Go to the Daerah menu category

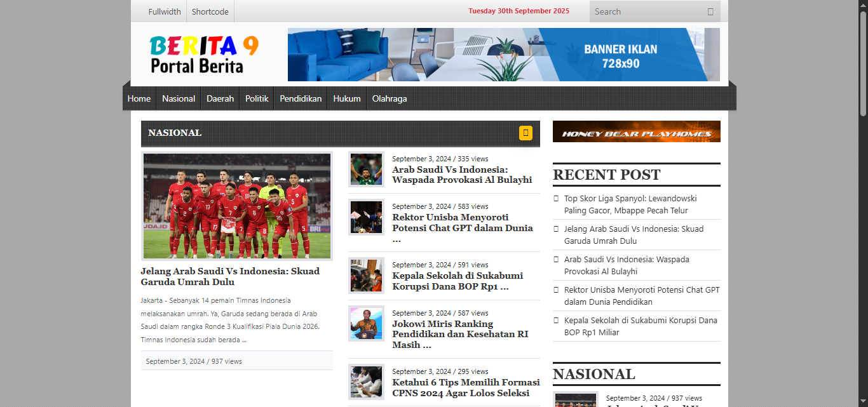pos(220,98)
